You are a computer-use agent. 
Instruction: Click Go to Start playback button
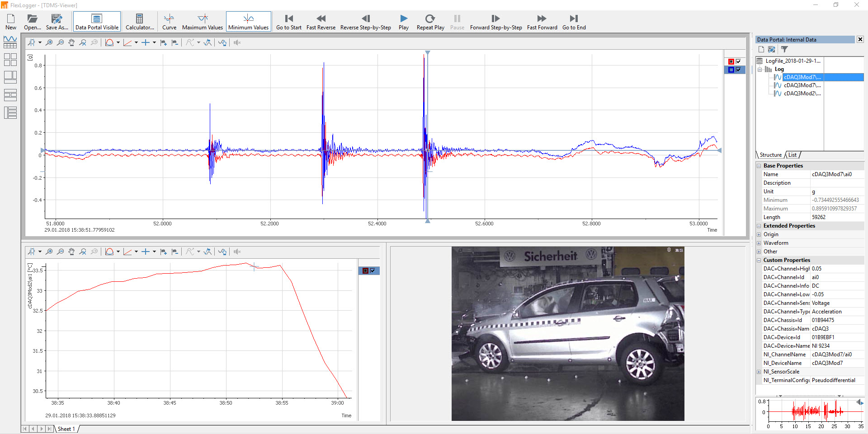tap(288, 21)
